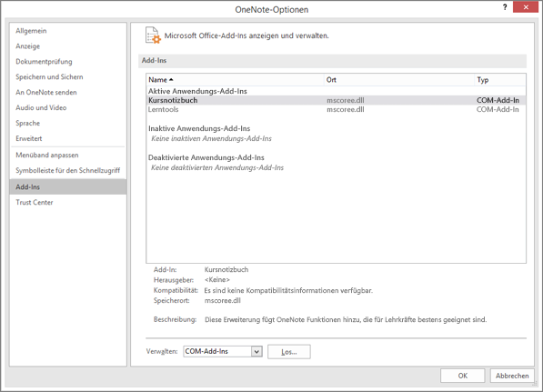Select the Add-Ins sidebar entry

[68, 186]
